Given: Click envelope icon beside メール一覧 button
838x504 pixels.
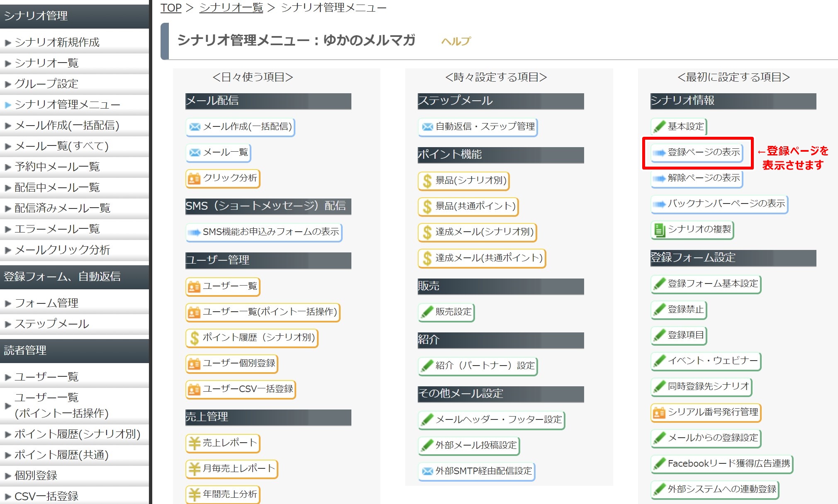Looking at the screenshot, I should click(195, 153).
